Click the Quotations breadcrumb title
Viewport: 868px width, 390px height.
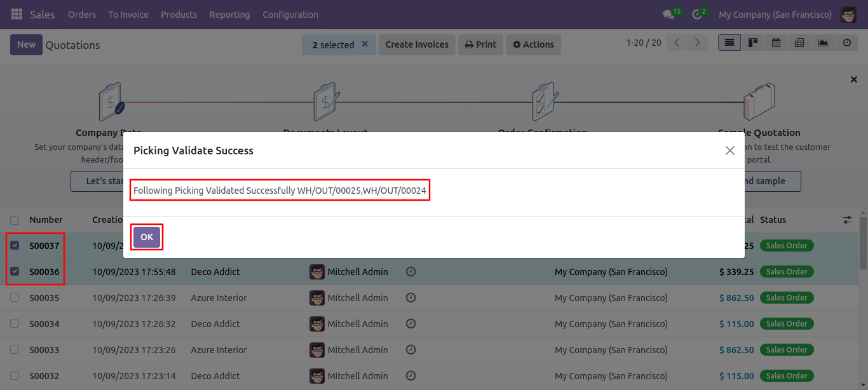(72, 45)
